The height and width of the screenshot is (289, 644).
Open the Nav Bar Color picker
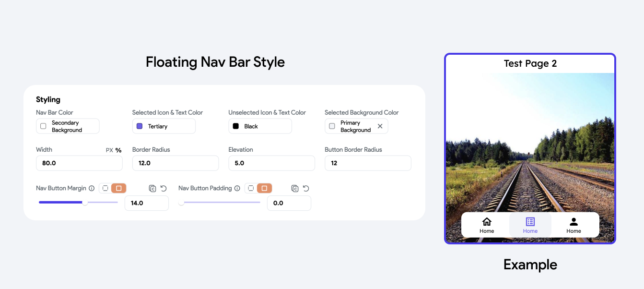tap(68, 126)
